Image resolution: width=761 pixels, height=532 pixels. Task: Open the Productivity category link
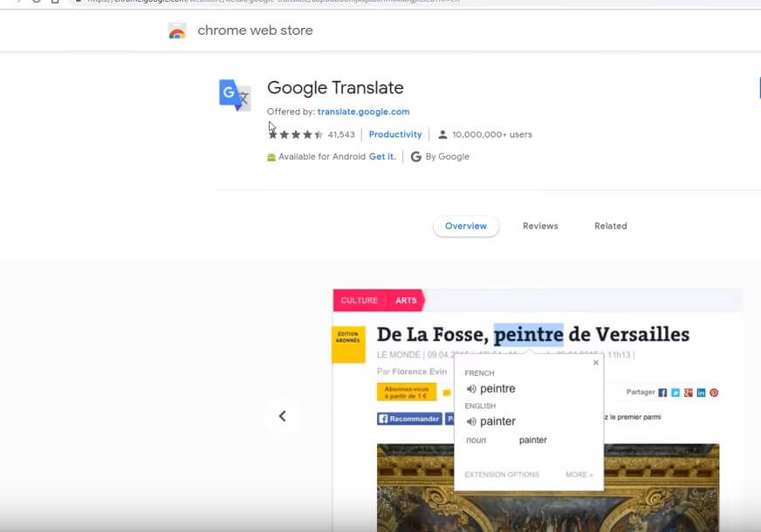[x=395, y=134]
